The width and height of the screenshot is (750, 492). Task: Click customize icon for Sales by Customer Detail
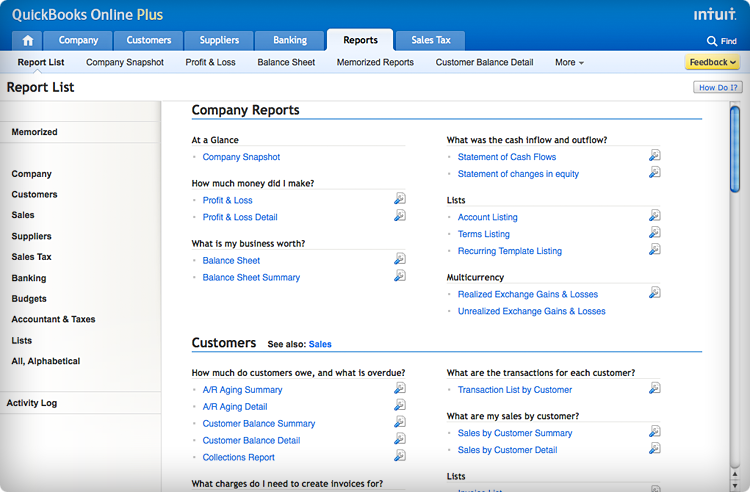point(655,448)
